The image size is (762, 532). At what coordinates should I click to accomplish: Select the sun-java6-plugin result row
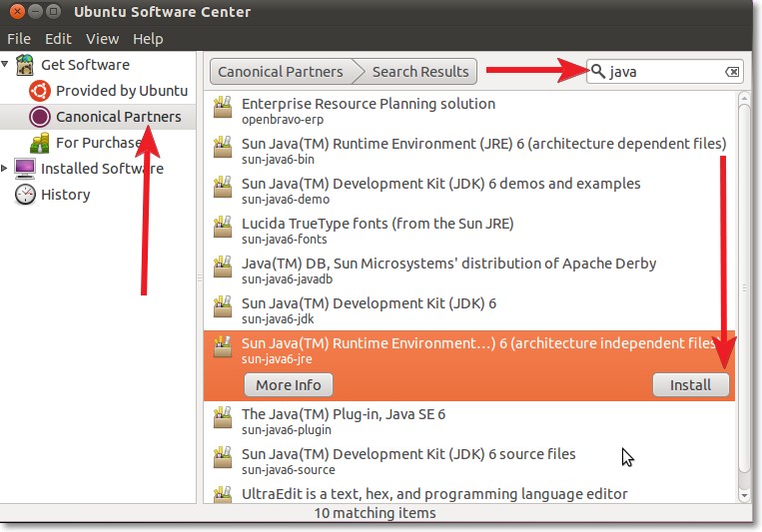(x=469, y=421)
